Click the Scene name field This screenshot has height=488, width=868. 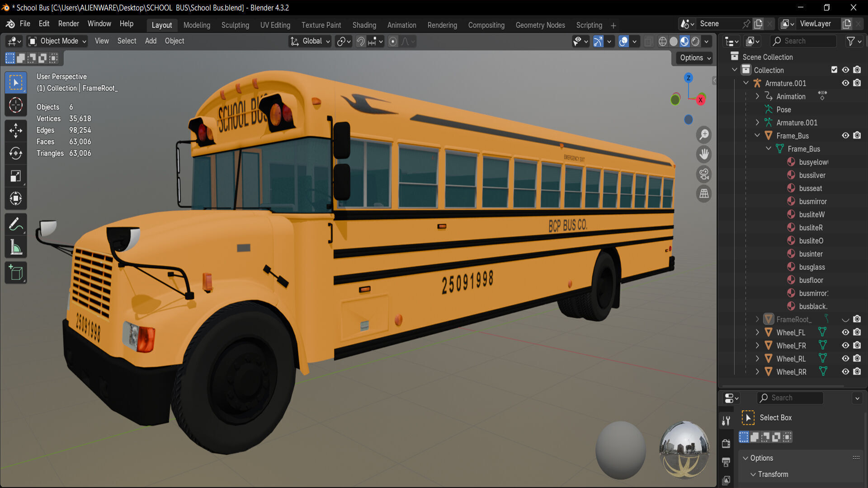719,24
